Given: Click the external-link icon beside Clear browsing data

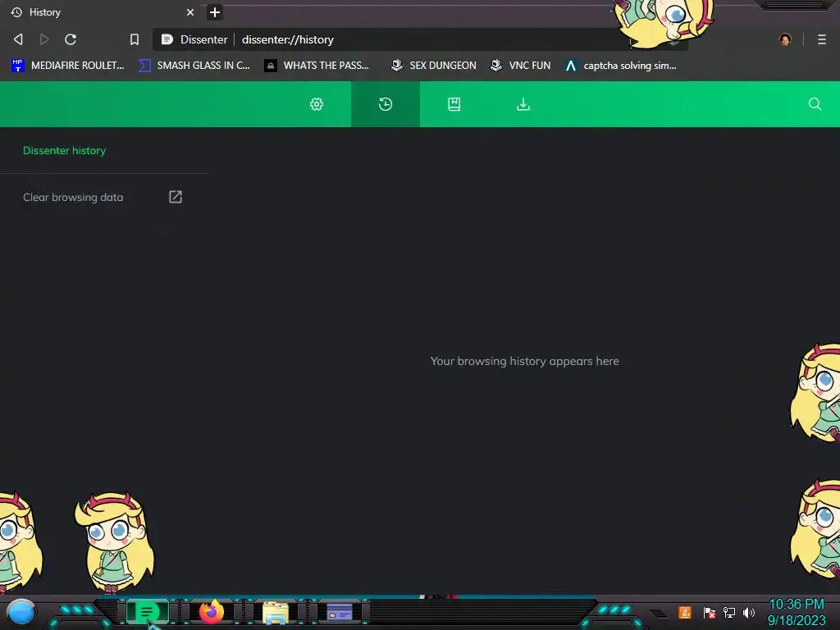Looking at the screenshot, I should [x=176, y=197].
